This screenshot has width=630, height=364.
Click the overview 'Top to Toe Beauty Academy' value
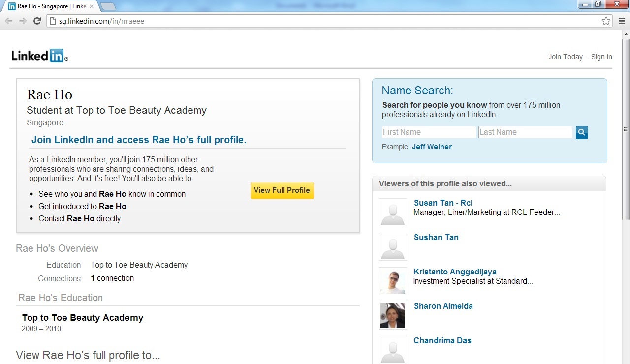coord(139,265)
